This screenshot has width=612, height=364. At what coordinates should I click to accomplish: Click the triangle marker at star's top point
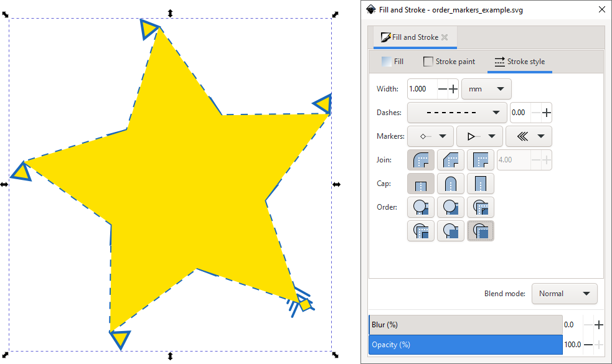tap(148, 29)
